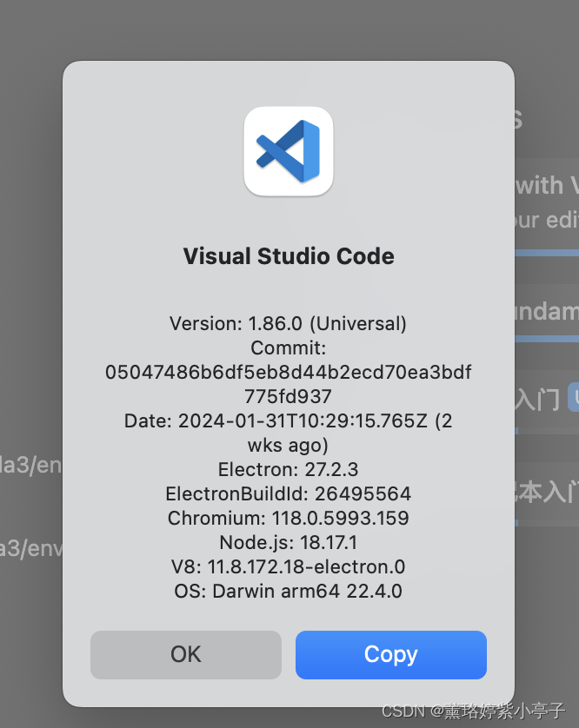Click the Node.js 18.17.1 line
Image resolution: width=579 pixels, height=728 pixels.
click(x=288, y=542)
